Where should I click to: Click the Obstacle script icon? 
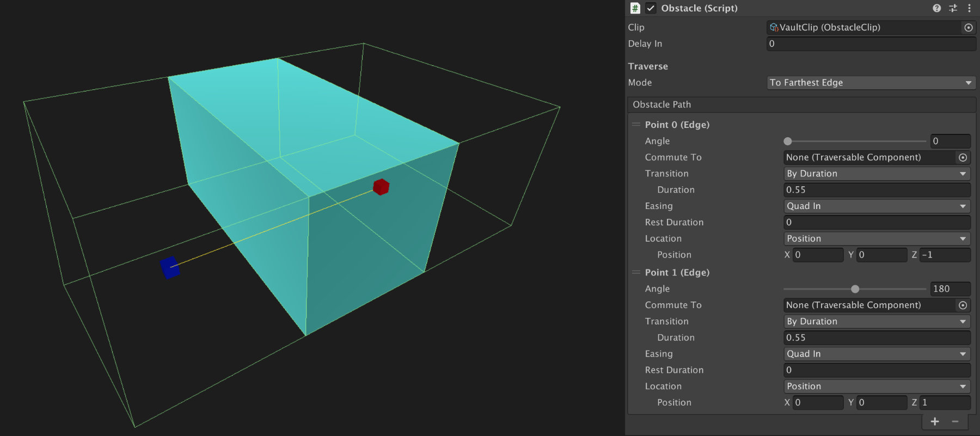click(x=635, y=8)
